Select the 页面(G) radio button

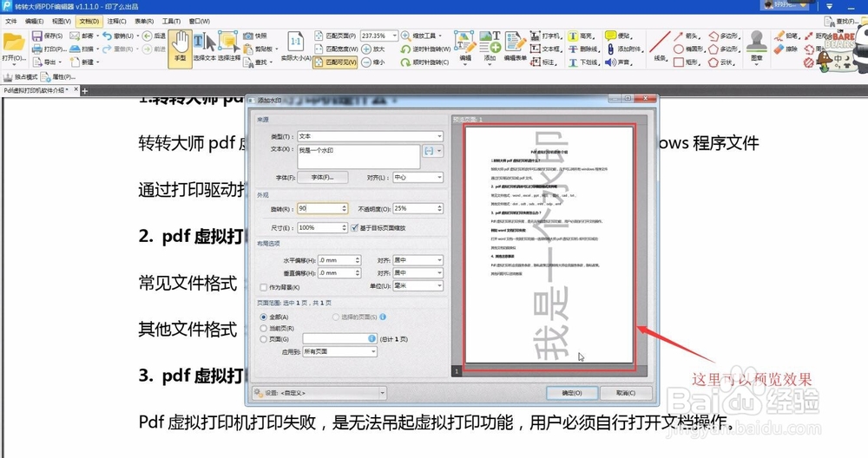264,339
